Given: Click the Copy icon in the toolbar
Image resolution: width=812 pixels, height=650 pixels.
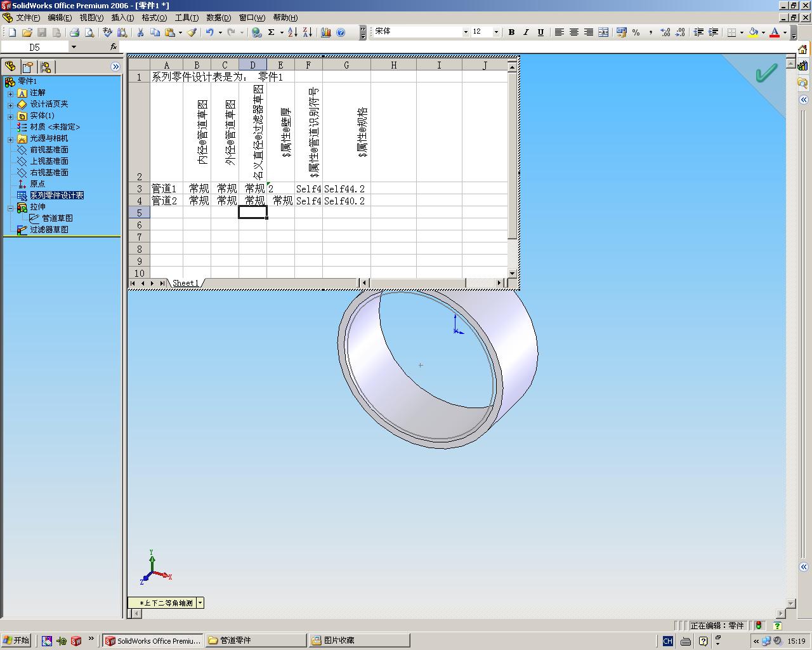Looking at the screenshot, I should tap(155, 32).
